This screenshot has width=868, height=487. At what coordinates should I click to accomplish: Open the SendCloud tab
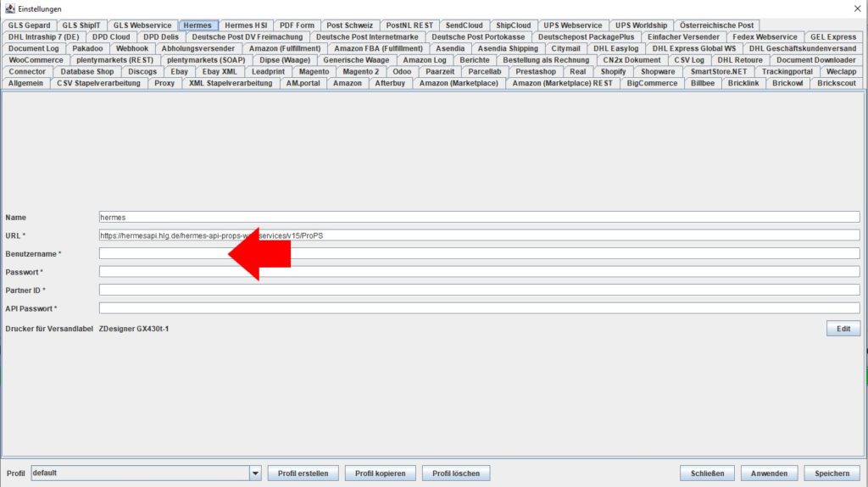coord(465,25)
